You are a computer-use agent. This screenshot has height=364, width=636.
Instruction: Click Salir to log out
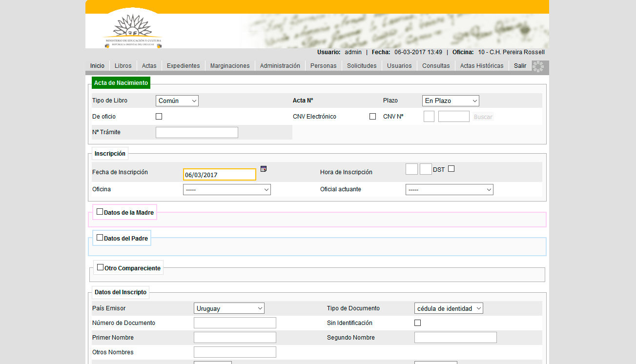coord(520,66)
